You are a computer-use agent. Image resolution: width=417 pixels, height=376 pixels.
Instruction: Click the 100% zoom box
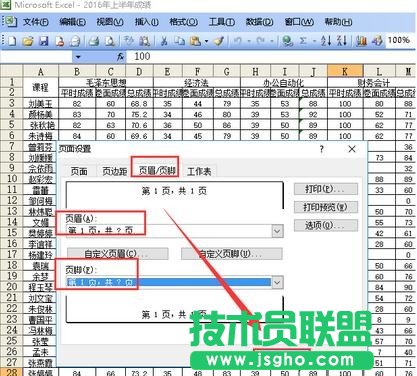coord(399,40)
